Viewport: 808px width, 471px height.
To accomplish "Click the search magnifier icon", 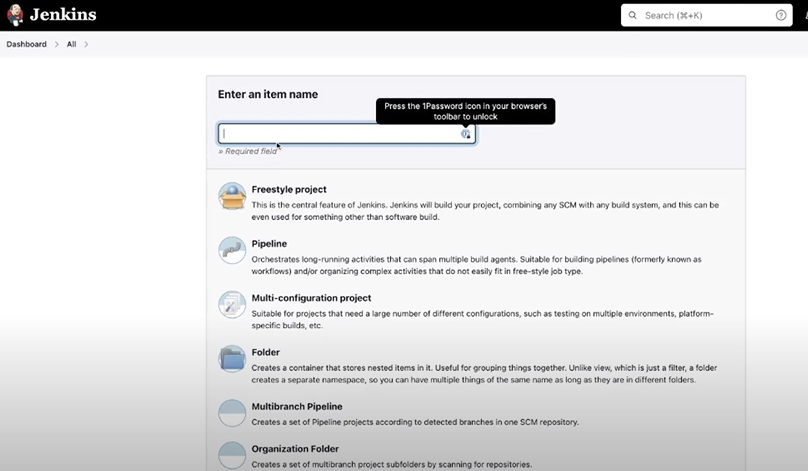I will [632, 15].
